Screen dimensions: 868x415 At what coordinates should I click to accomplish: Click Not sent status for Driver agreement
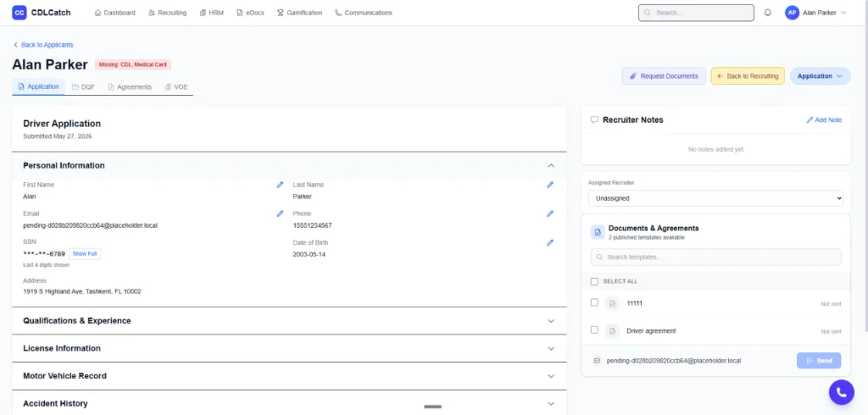831,331
